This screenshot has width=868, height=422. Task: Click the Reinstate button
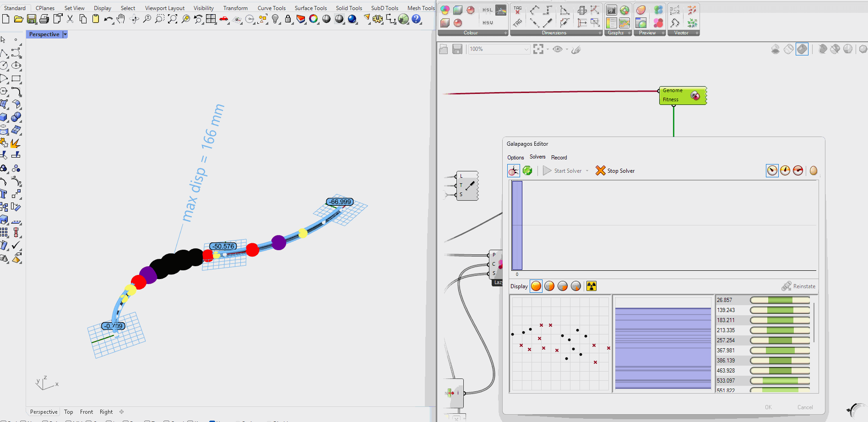point(798,286)
